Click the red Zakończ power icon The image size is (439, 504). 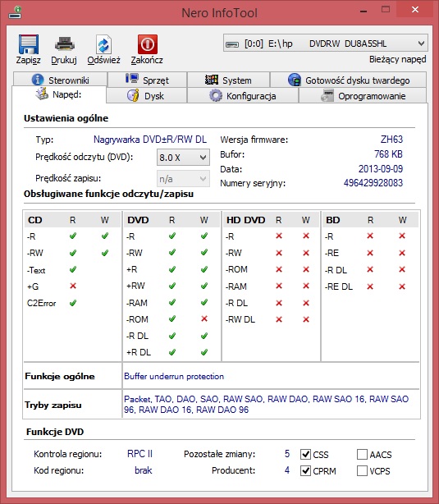[x=148, y=44]
